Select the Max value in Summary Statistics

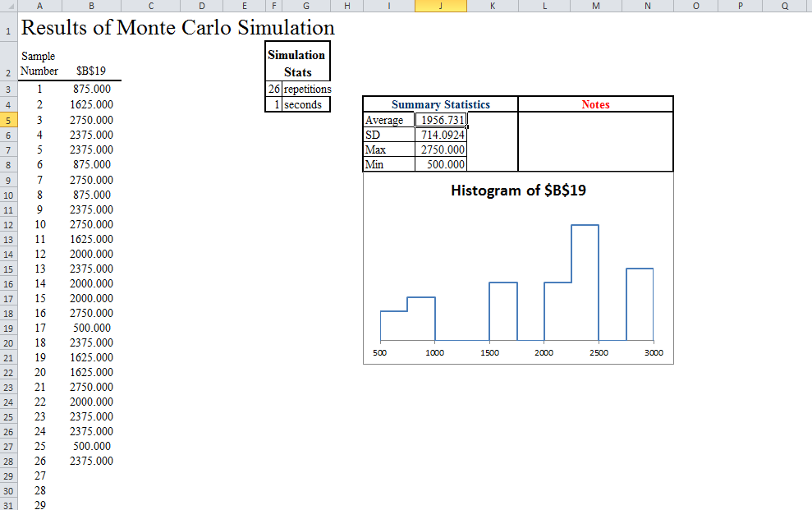pos(441,150)
